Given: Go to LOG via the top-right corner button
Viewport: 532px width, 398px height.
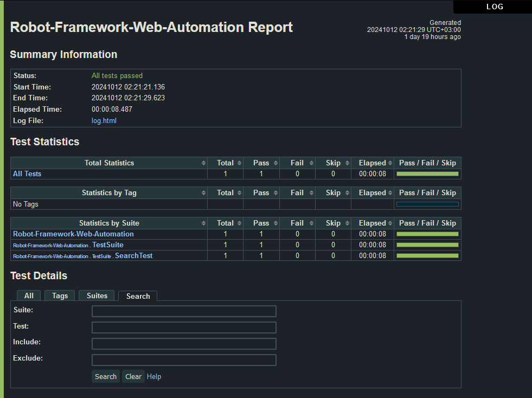Looking at the screenshot, I should coord(495,7).
